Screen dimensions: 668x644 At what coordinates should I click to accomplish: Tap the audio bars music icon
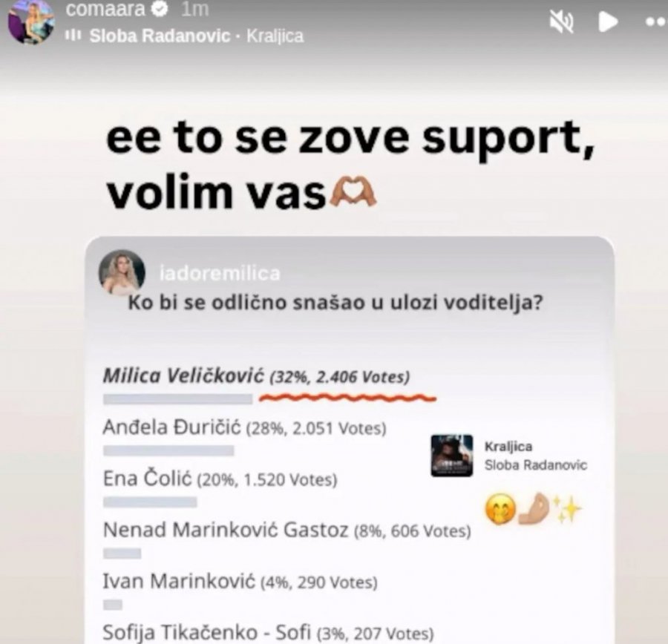[x=73, y=36]
